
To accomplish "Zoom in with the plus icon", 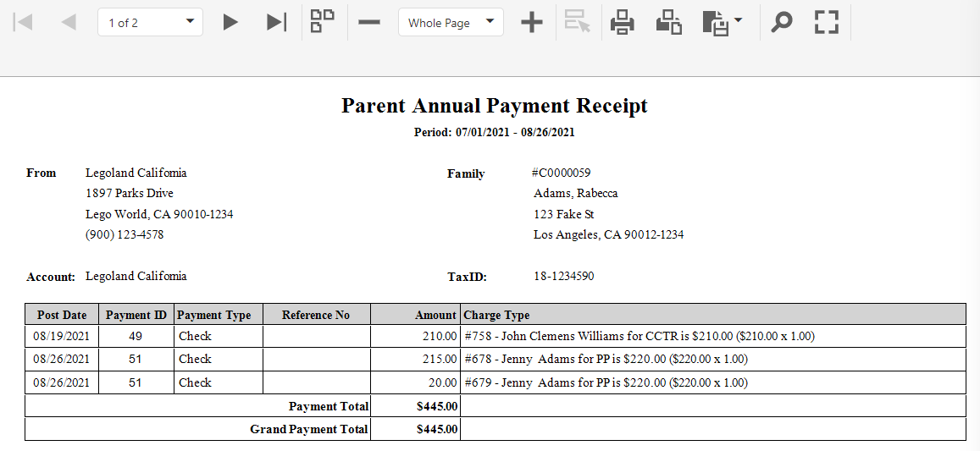I will [532, 23].
